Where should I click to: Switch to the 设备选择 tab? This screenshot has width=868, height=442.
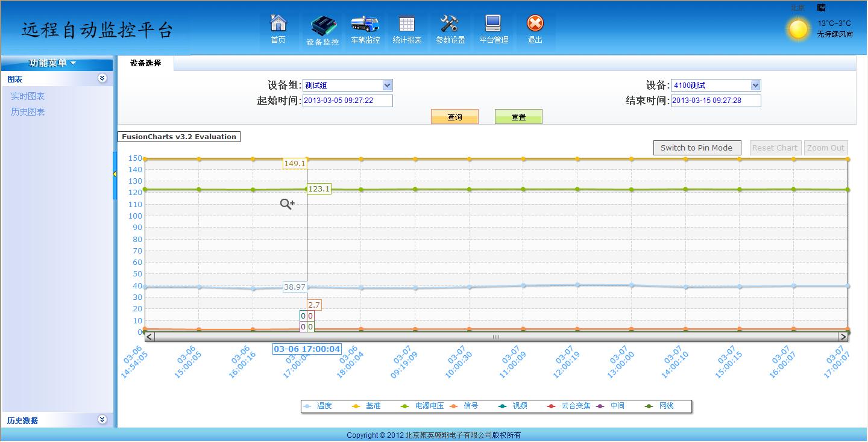point(145,62)
